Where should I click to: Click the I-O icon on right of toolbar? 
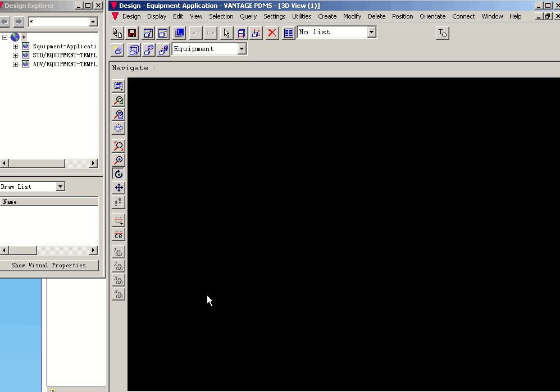point(443,33)
